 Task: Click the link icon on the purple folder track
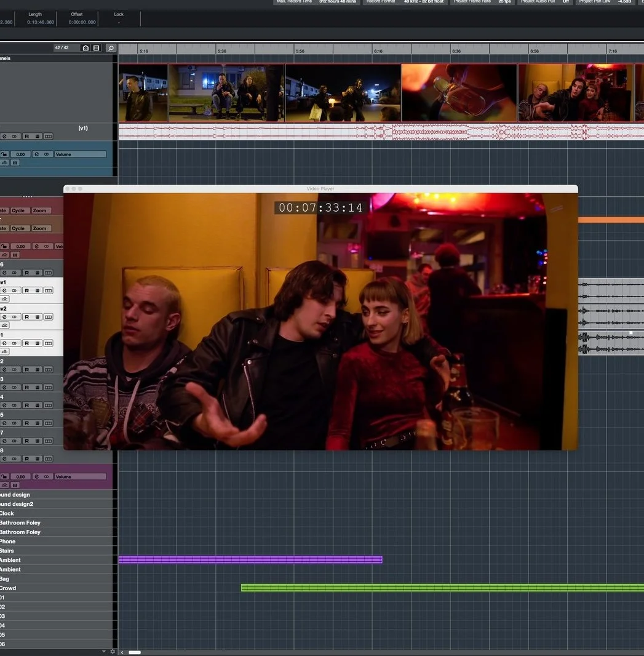tap(46, 477)
